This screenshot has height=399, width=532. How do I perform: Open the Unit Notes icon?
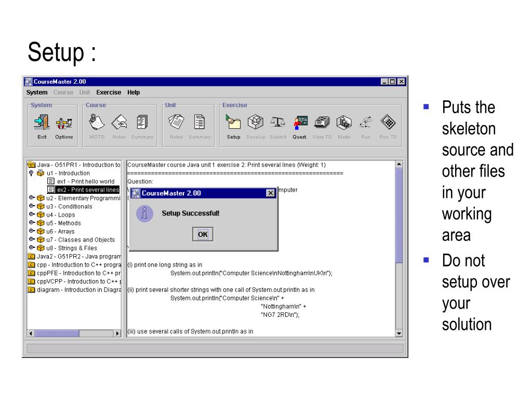[x=176, y=122]
